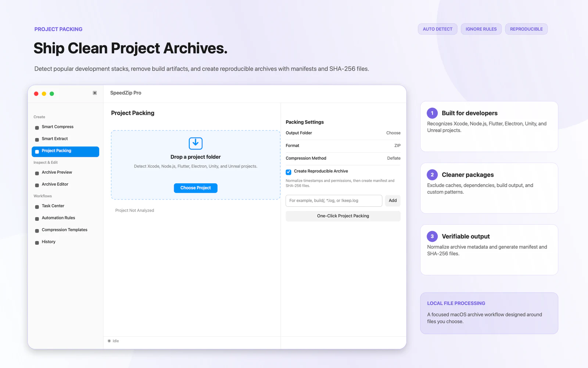Click the 'Packing Settings' heading
Screen dimensions: 588x368
[305, 122]
